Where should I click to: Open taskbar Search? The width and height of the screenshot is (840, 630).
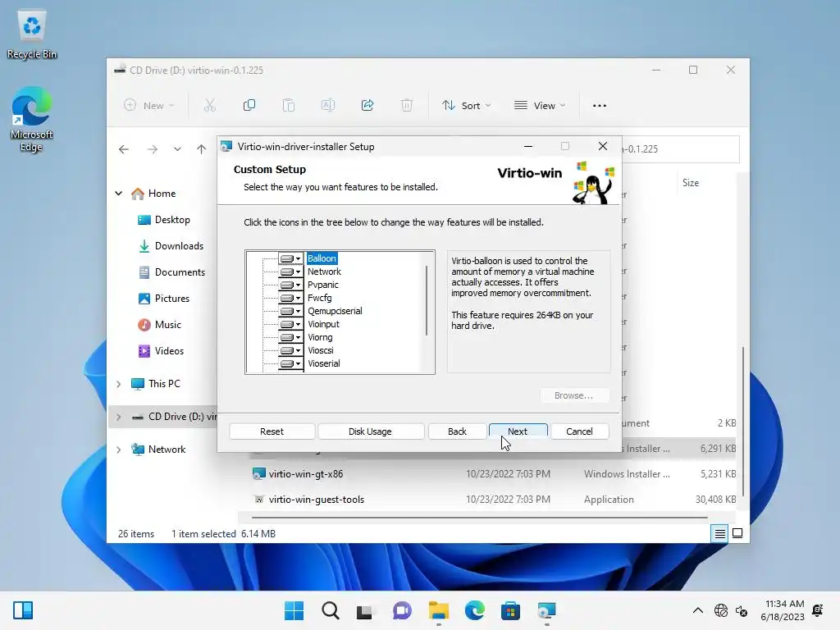click(x=330, y=610)
